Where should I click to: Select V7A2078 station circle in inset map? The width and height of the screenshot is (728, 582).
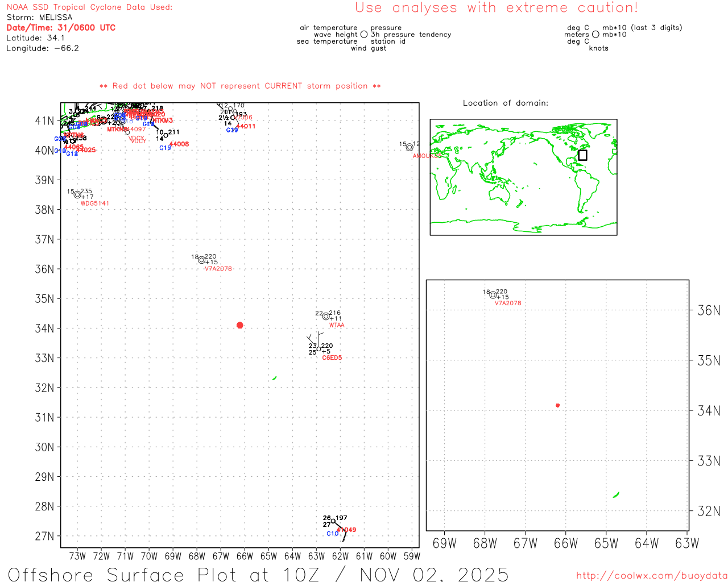tap(493, 295)
